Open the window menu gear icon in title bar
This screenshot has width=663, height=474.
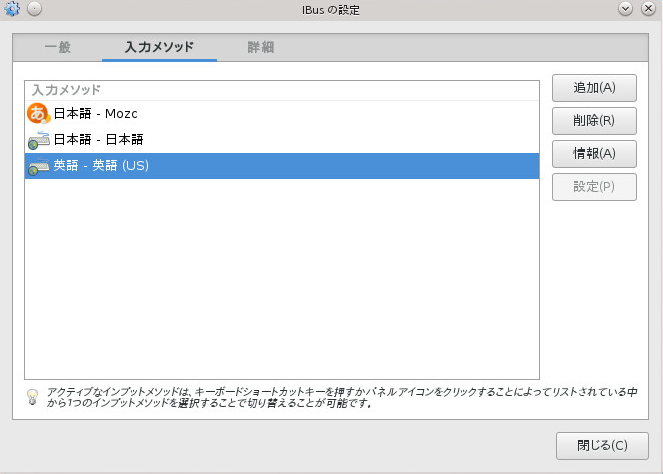point(12,9)
